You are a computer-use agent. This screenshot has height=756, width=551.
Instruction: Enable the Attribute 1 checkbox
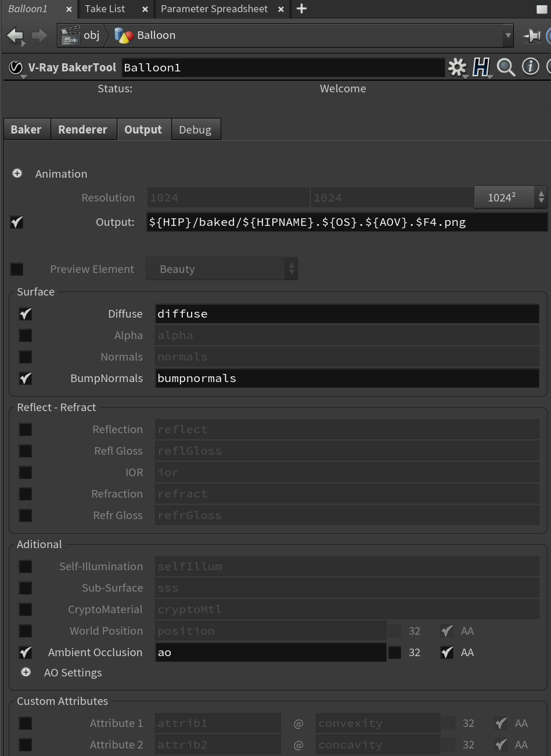26,723
